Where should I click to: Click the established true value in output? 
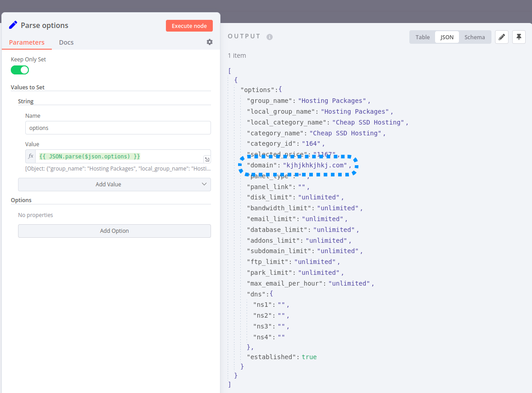point(309,357)
